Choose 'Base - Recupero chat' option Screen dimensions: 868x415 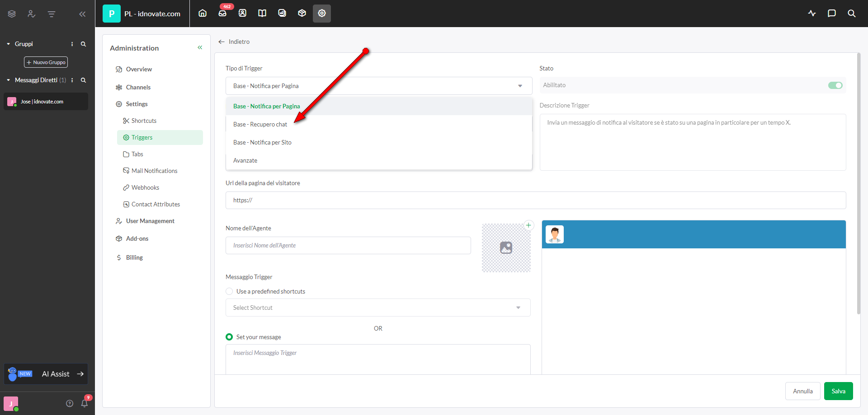pyautogui.click(x=260, y=124)
